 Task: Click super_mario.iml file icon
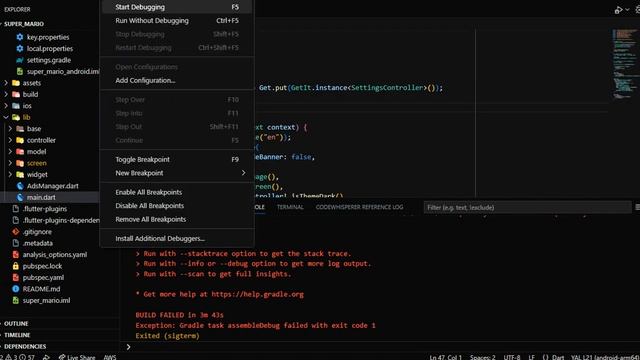[x=16, y=300]
